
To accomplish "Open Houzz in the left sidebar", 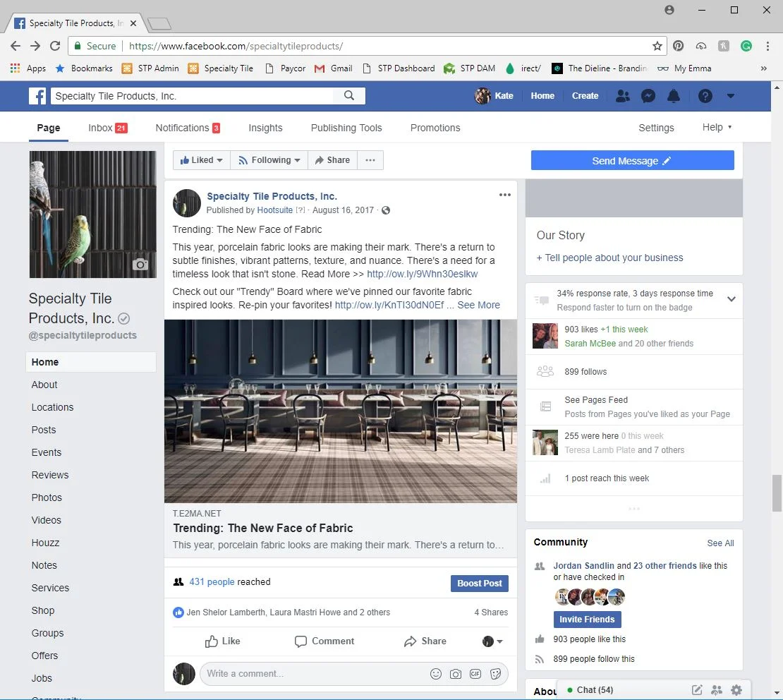I will pyautogui.click(x=45, y=543).
